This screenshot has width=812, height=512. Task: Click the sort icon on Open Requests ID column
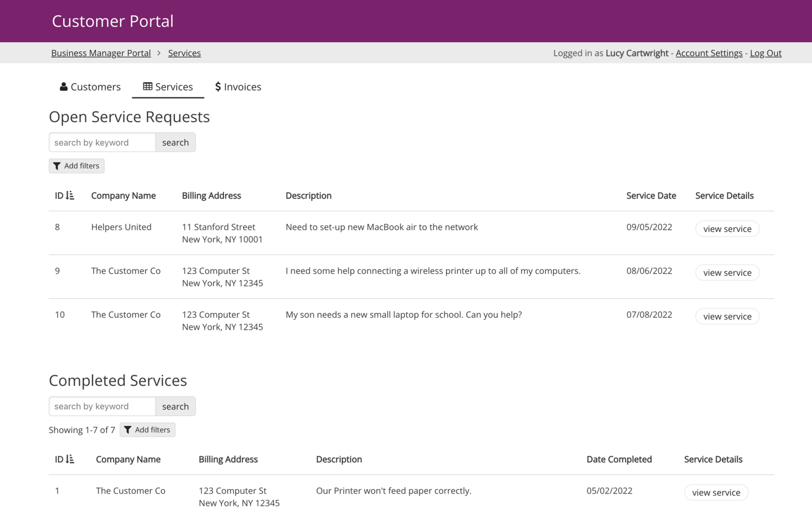[69, 195]
